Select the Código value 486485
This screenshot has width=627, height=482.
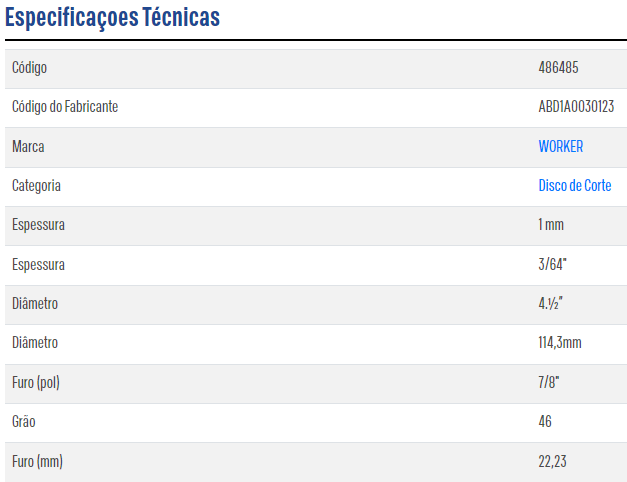tap(558, 68)
